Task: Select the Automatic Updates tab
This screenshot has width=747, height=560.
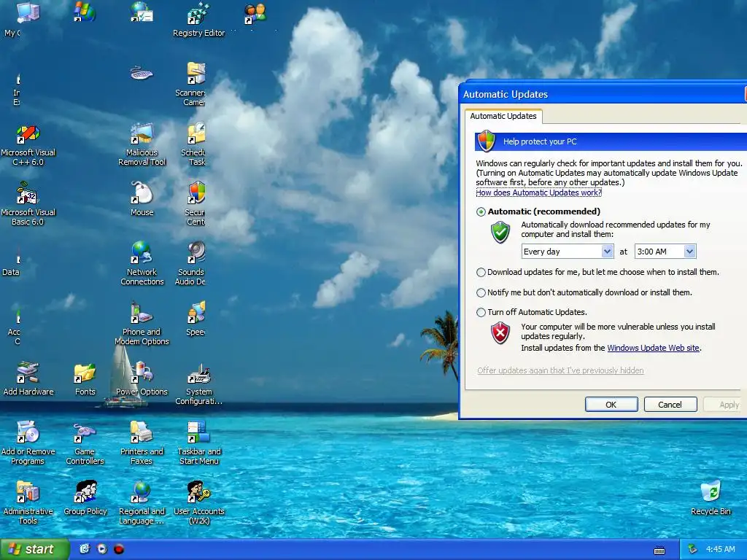Action: (x=503, y=116)
